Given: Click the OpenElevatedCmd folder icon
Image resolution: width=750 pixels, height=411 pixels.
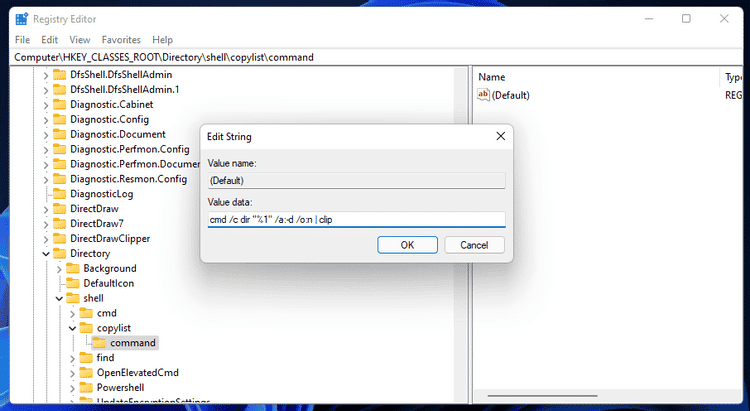Looking at the screenshot, I should tap(86, 372).
